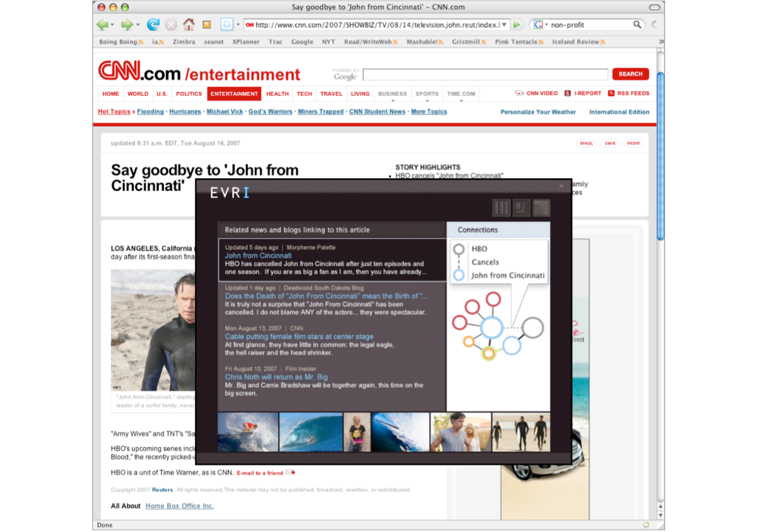Click the blue square toolbar icon
Viewport: 757px width, 532px height.
[x=226, y=25]
